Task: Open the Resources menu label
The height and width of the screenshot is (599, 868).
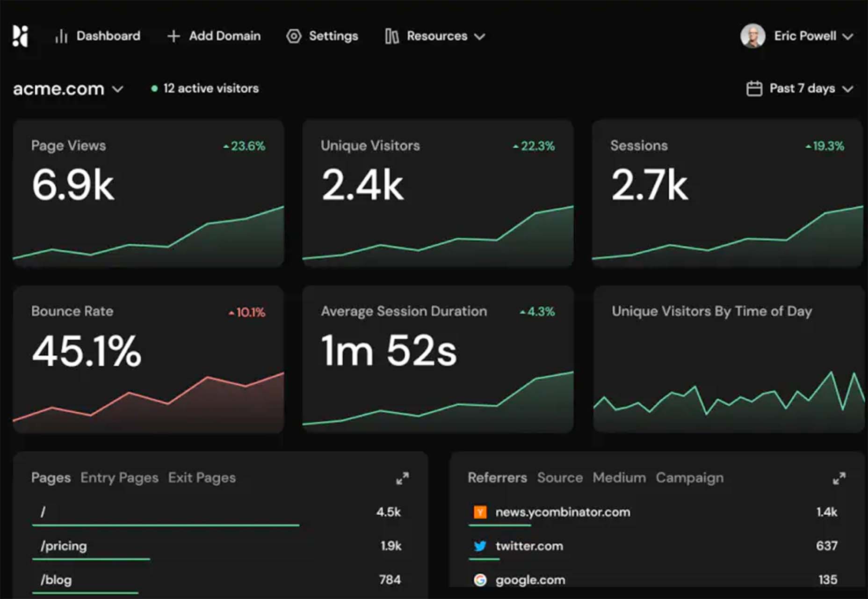Action: [437, 36]
